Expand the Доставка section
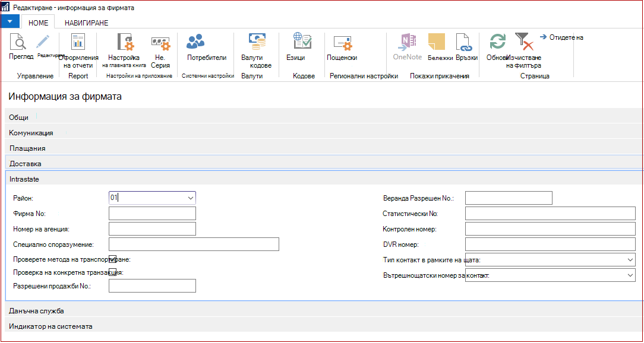 point(324,163)
